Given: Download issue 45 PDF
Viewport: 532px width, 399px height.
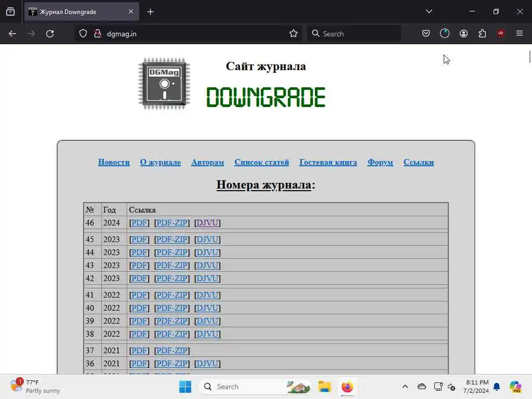Looking at the screenshot, I should click(x=139, y=240).
